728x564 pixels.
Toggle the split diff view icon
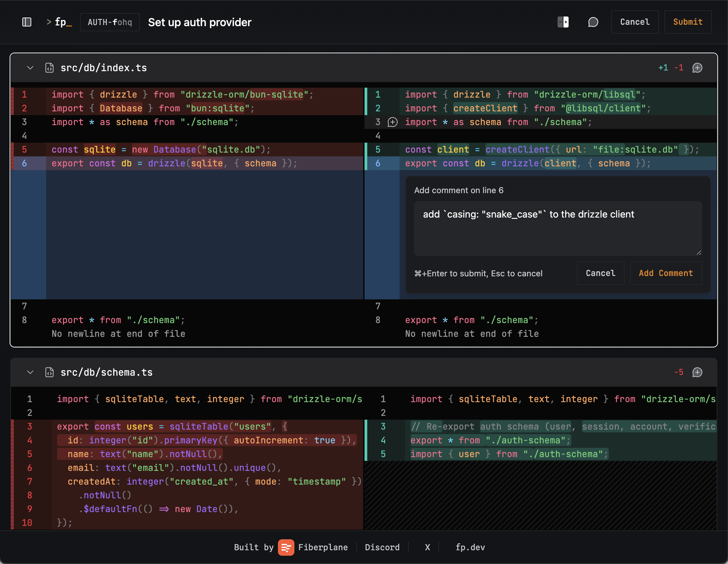pyautogui.click(x=562, y=22)
